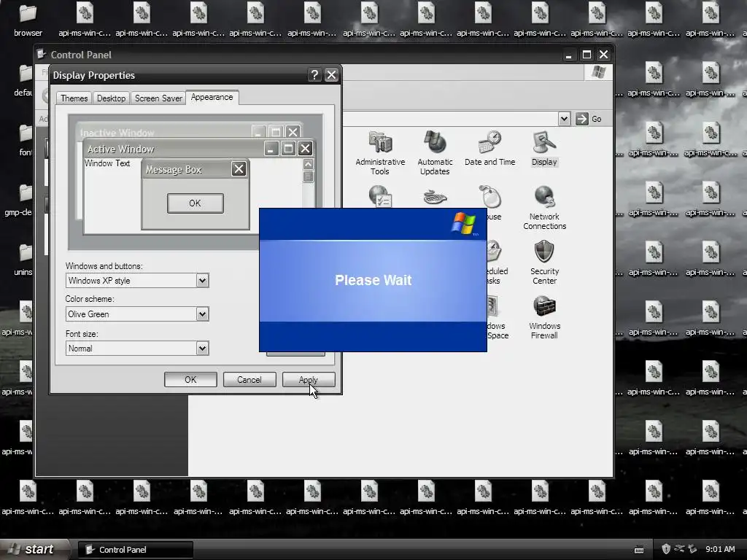
Task: Switch to the Screen Saver tab
Action: 158,98
